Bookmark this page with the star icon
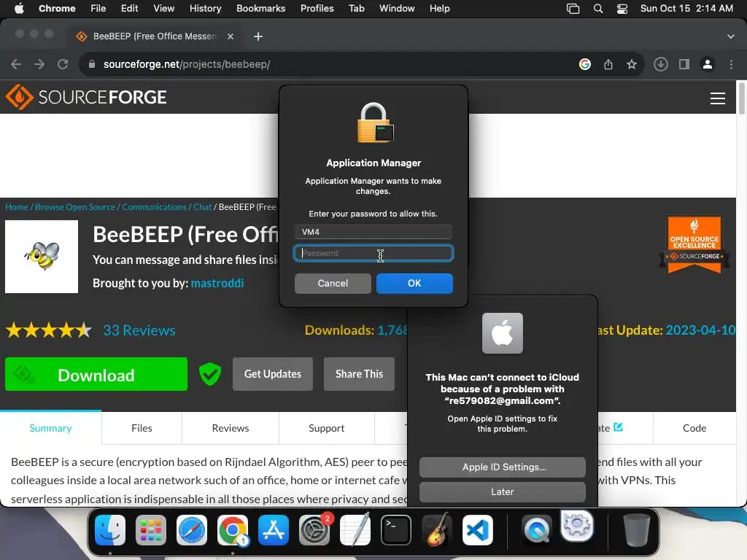The height and width of the screenshot is (560, 747). [x=631, y=64]
